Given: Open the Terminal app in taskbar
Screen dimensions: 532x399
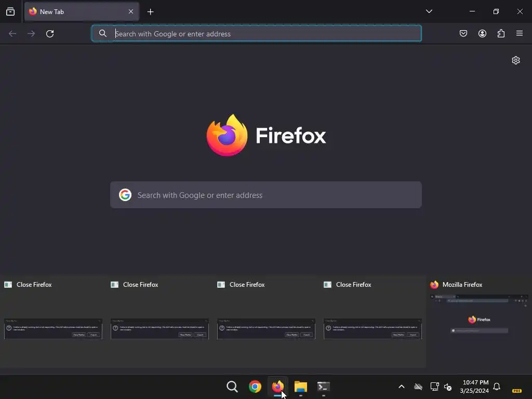Looking at the screenshot, I should tap(323, 387).
